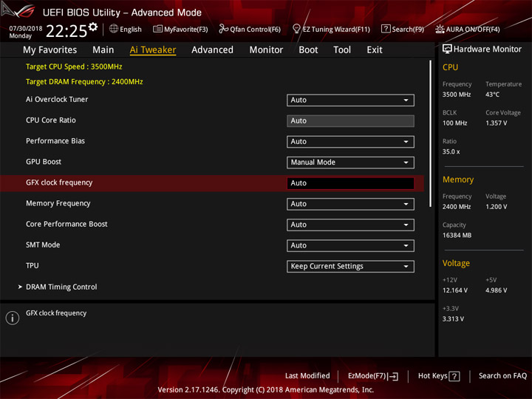Open the TPU Keep Current Settings dropdown
The image size is (532, 399).
coord(350,266)
